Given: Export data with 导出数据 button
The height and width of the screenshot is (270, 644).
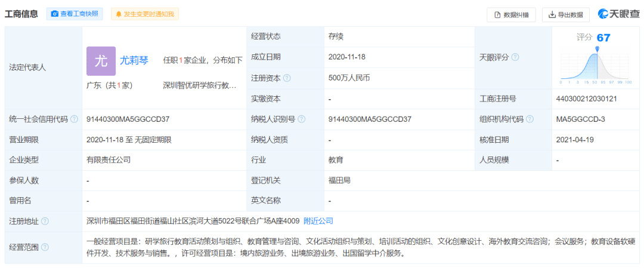Looking at the screenshot, I should [x=565, y=15].
